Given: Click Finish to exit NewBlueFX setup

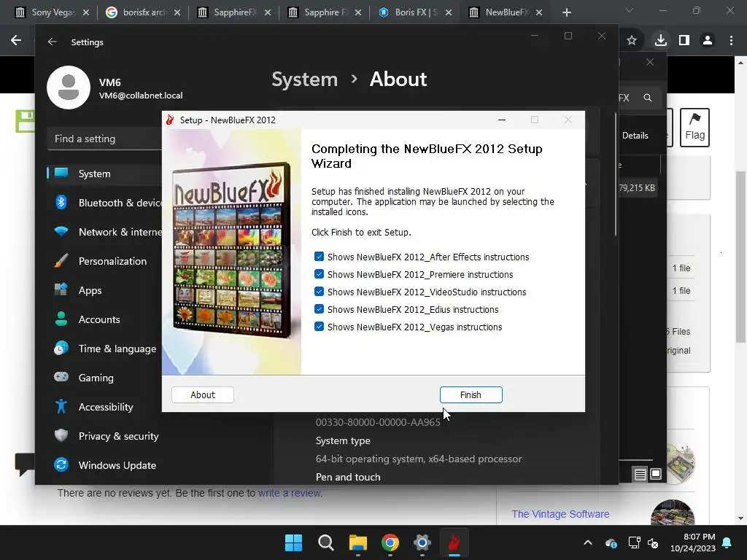Looking at the screenshot, I should [471, 394].
